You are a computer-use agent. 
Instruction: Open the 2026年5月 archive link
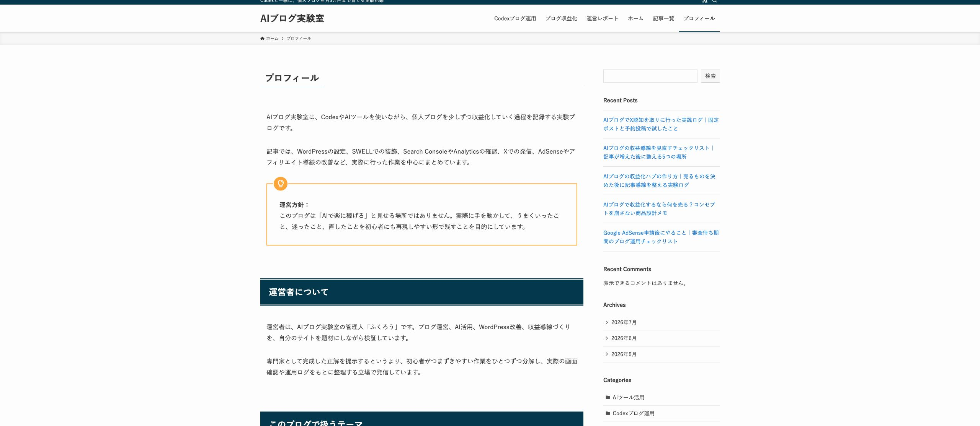pos(624,354)
